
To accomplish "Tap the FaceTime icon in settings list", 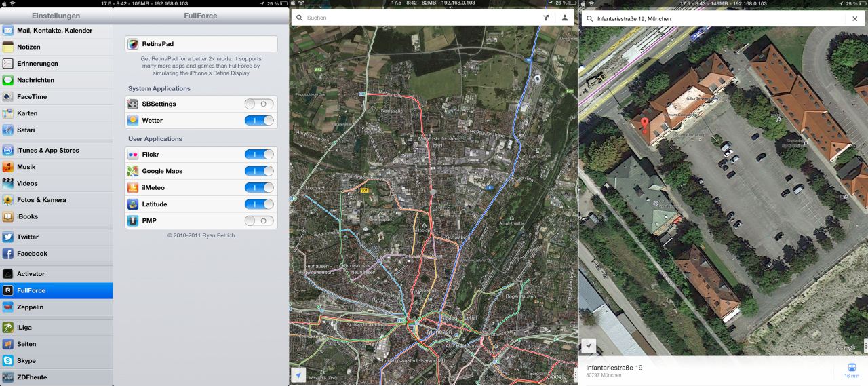I will tap(7, 97).
